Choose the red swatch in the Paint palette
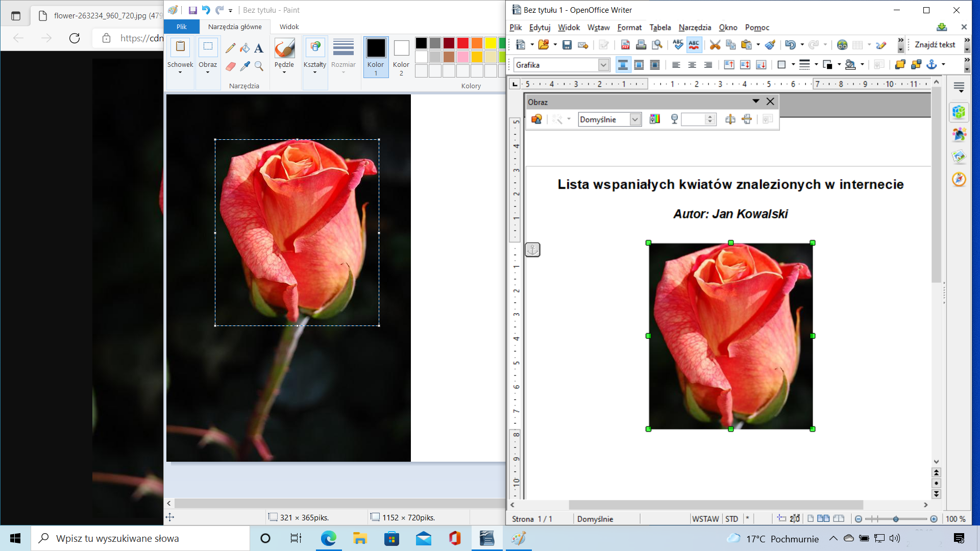Screen dimensions: 980x551 463,43
